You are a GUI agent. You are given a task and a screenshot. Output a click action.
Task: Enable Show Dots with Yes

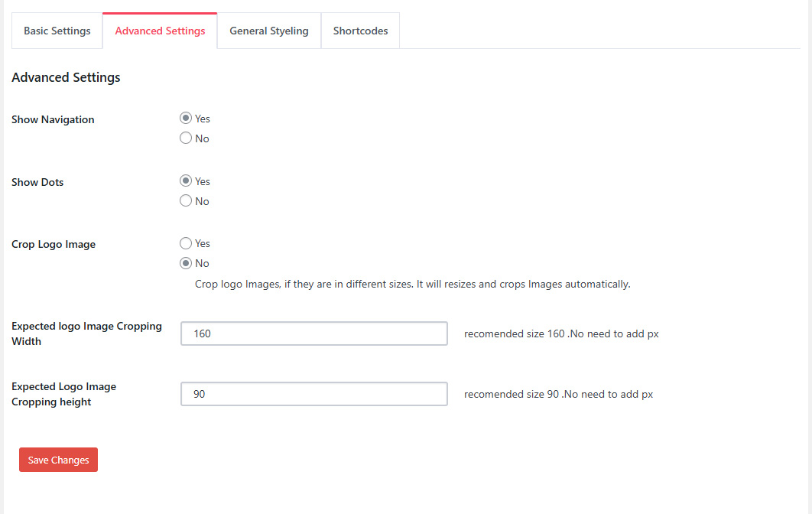[186, 181]
